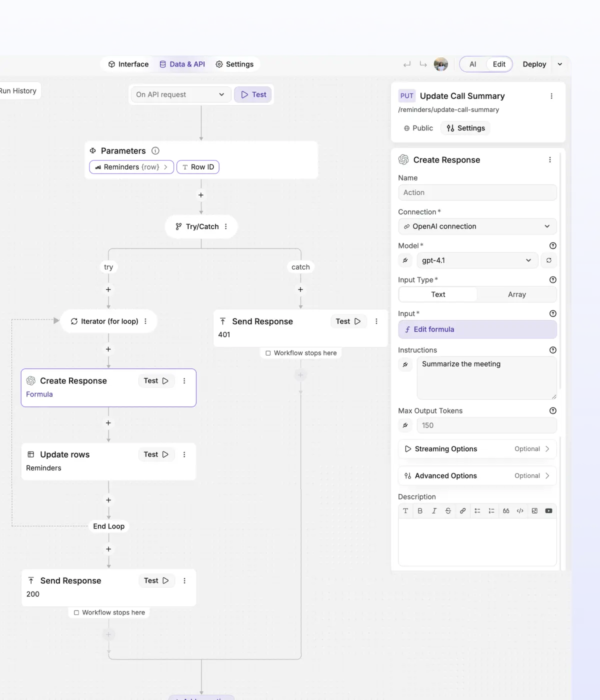600x700 pixels.
Task: Click the refresh model icon beside gpt-4.1
Action: (548, 260)
